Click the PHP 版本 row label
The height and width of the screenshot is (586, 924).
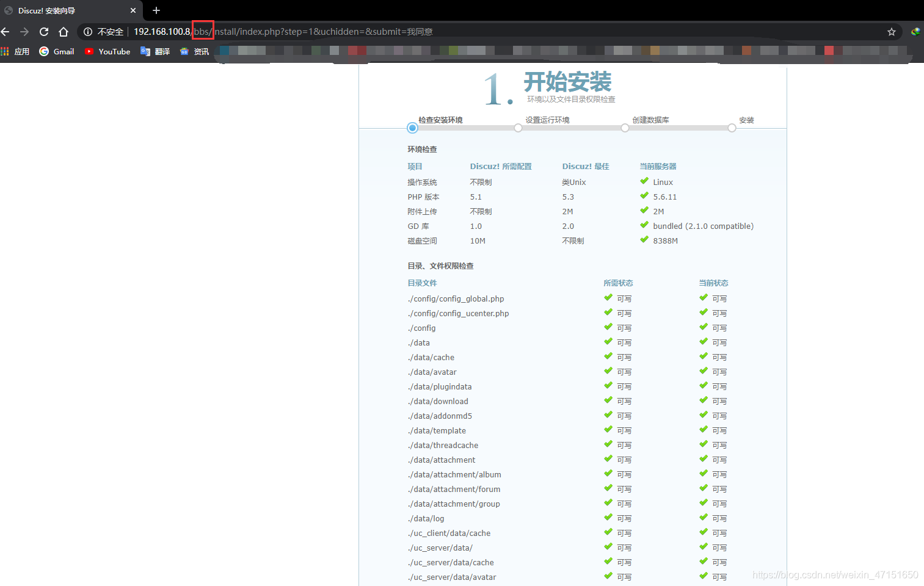click(423, 197)
